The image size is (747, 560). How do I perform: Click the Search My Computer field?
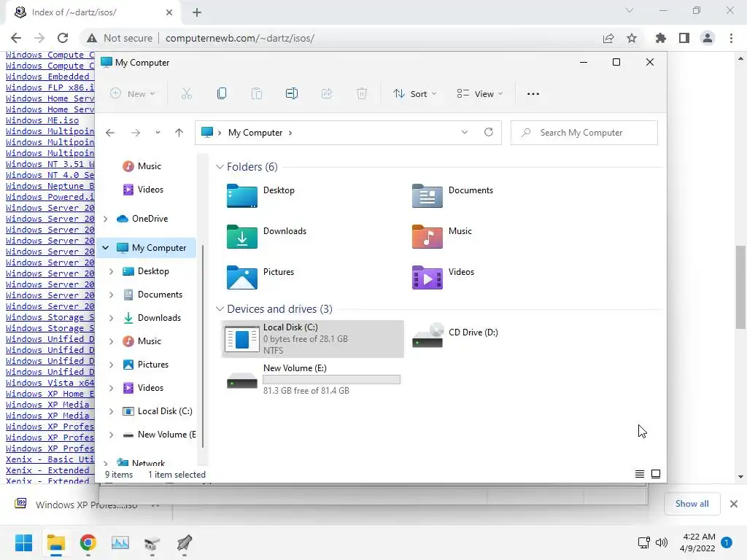click(x=584, y=133)
